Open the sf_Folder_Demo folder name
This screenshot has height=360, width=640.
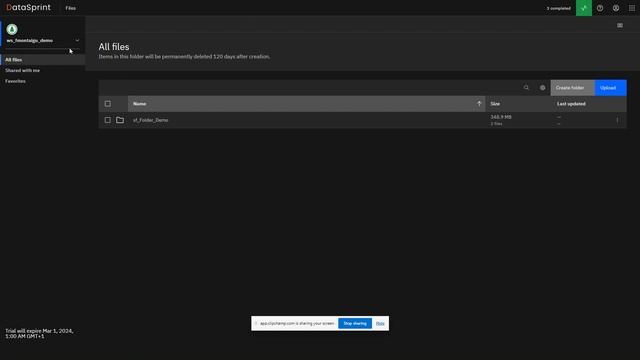click(x=150, y=120)
